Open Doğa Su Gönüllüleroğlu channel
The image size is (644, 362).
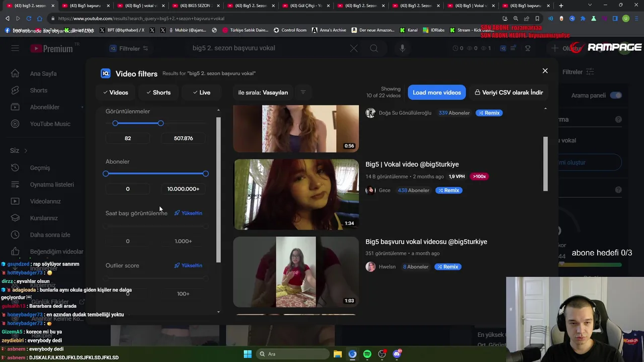point(405,113)
